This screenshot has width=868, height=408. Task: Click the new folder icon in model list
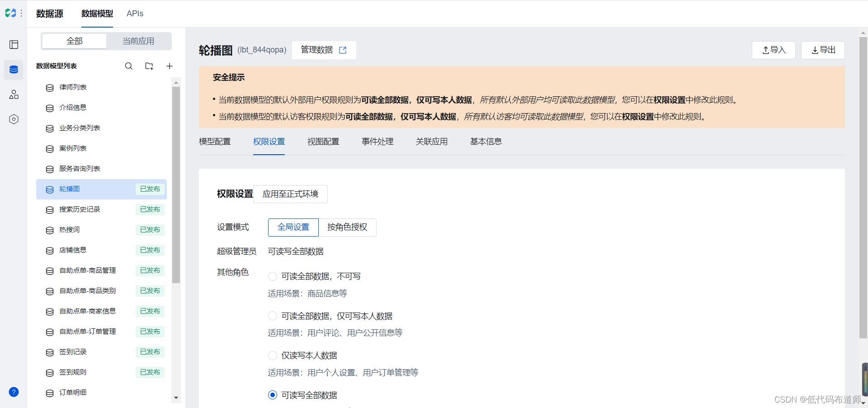pyautogui.click(x=149, y=66)
